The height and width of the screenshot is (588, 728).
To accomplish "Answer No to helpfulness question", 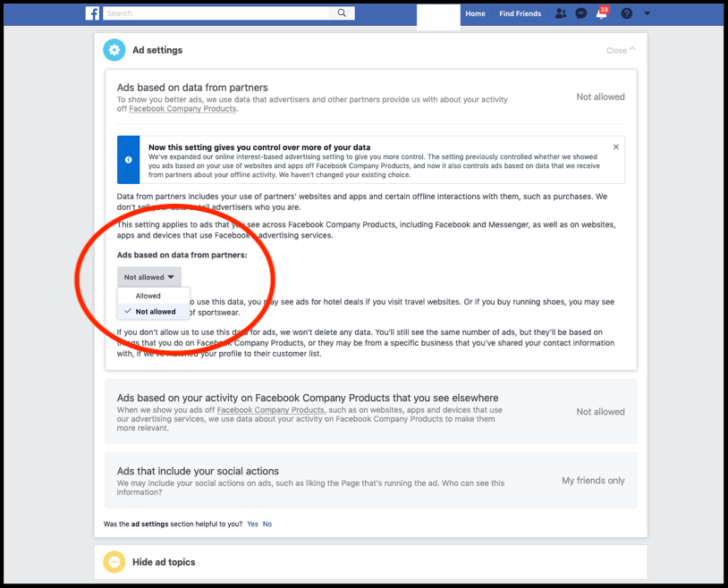I will tap(267, 524).
